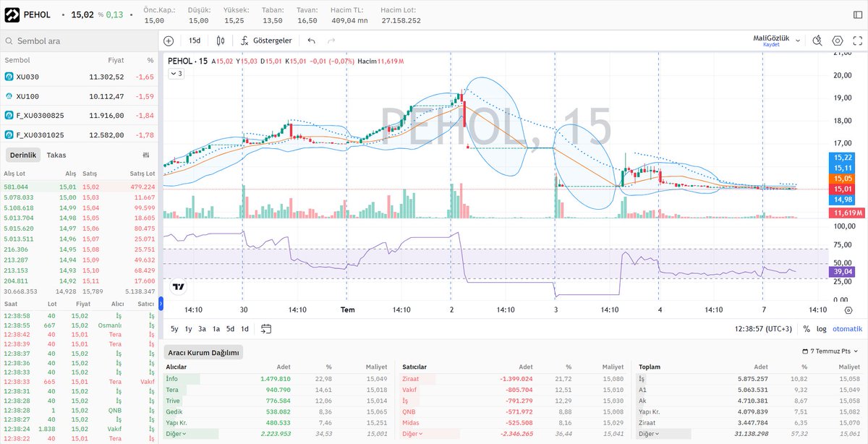Click the F_XU0301025 symbol icon

tap(9, 135)
